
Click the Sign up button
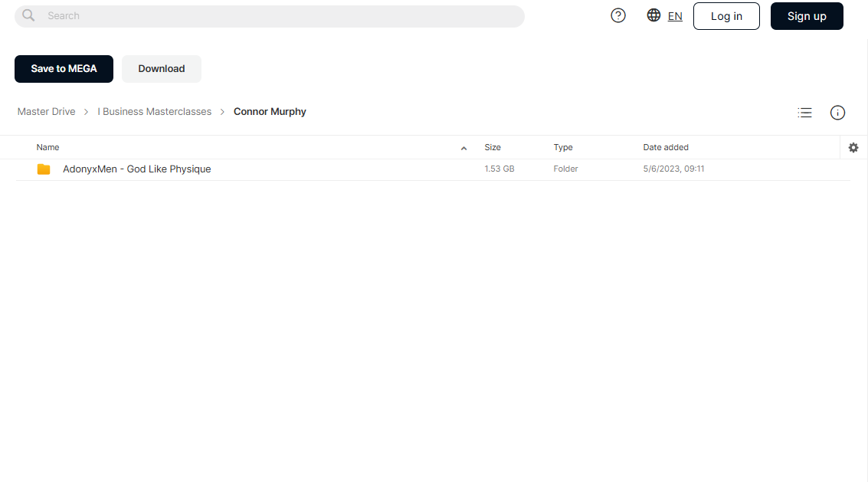(807, 16)
